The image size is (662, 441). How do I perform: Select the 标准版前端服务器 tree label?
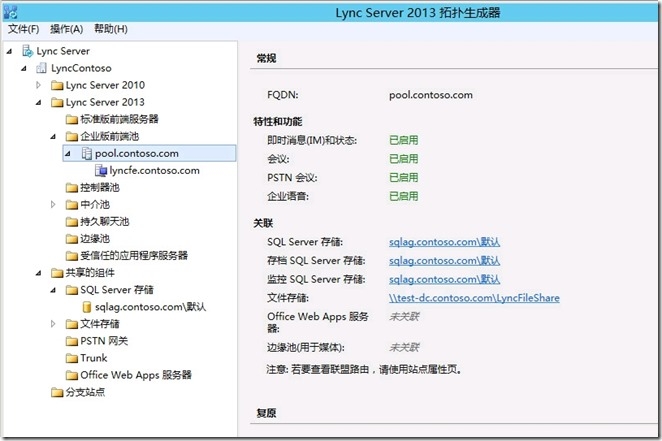coord(119,119)
